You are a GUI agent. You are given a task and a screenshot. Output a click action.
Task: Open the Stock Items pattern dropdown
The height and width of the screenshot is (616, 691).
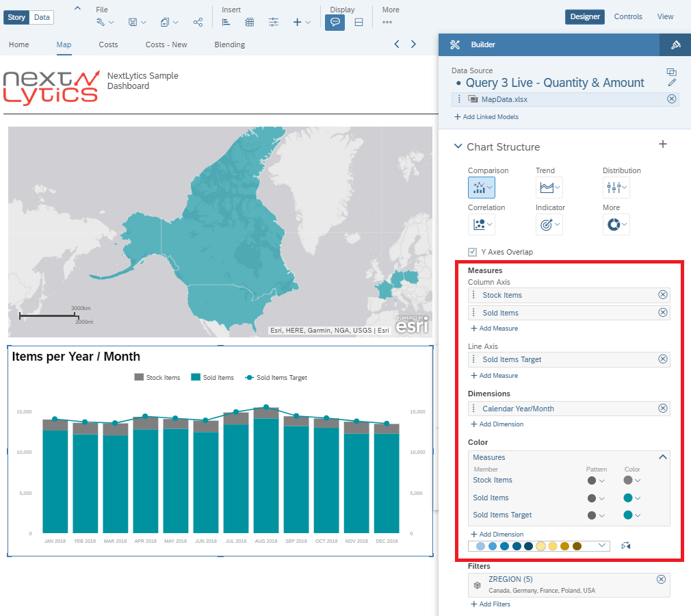601,480
